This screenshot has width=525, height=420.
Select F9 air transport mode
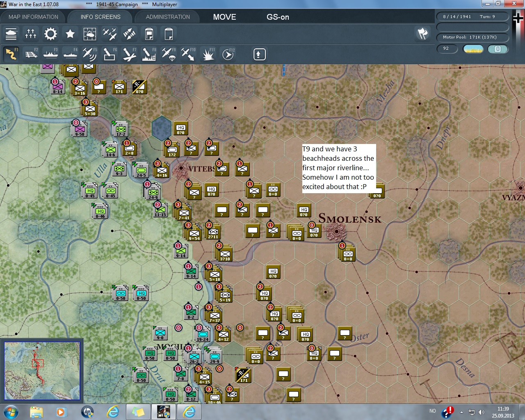169,54
